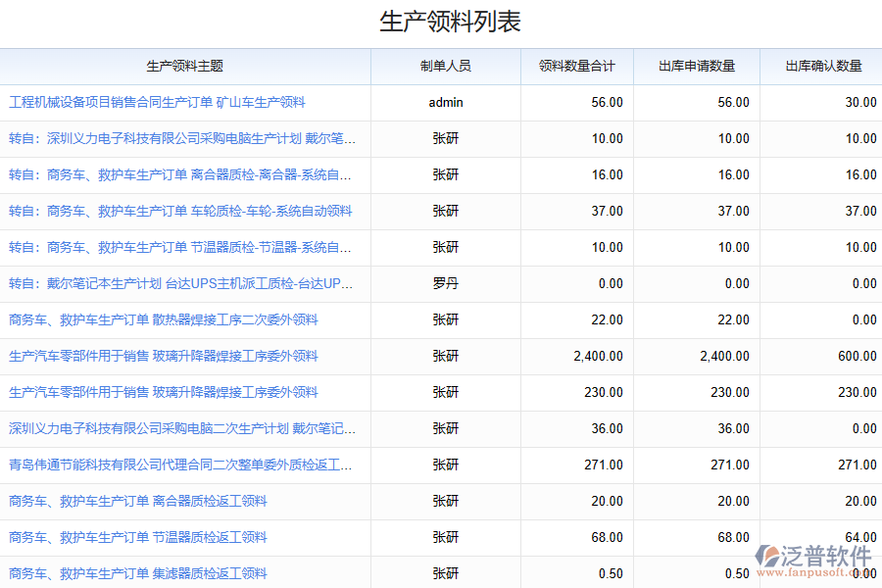Screen dimensions: 882x588
Task: Open the 散热器焊接工序二次委外领料 link
Action: (163, 319)
